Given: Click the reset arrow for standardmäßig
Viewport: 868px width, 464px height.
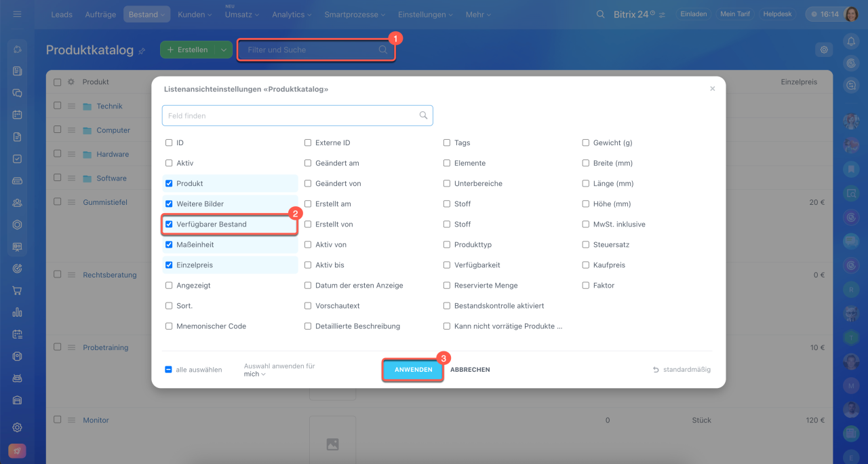Looking at the screenshot, I should point(656,370).
